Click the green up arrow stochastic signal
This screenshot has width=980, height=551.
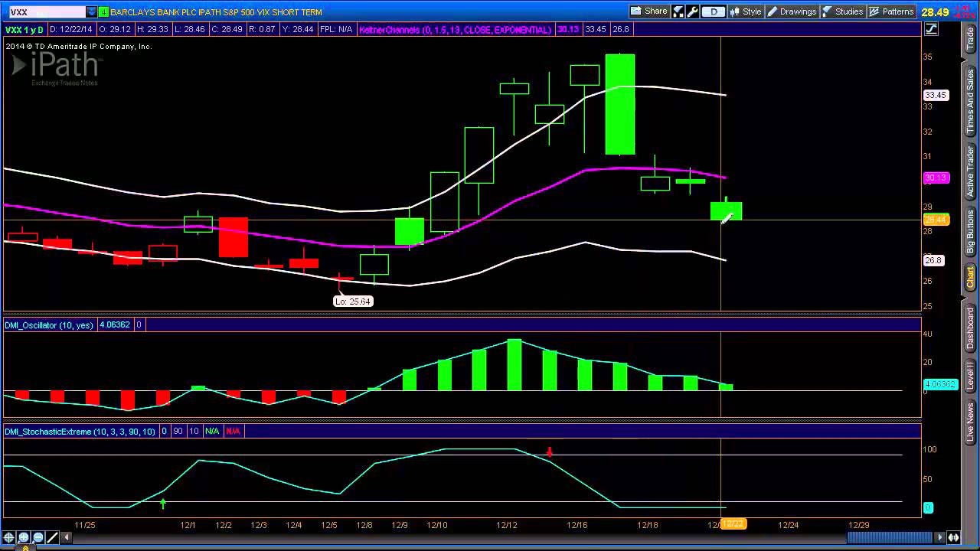pos(163,504)
